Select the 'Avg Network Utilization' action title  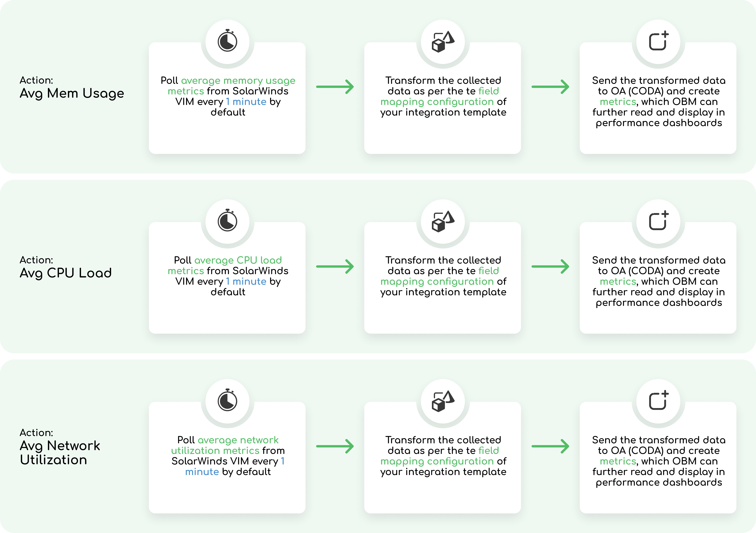point(60,453)
